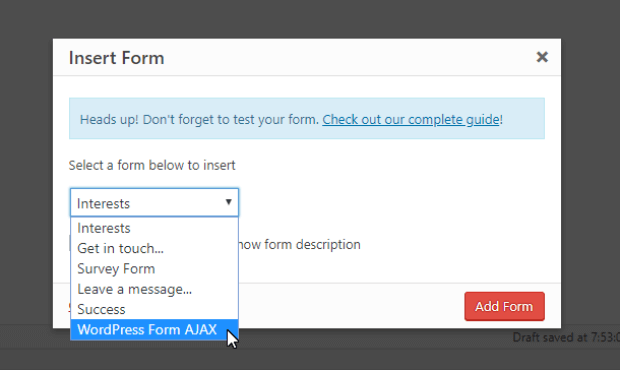620x370 pixels.
Task: Close the Insert Form dialog
Action: pos(542,57)
